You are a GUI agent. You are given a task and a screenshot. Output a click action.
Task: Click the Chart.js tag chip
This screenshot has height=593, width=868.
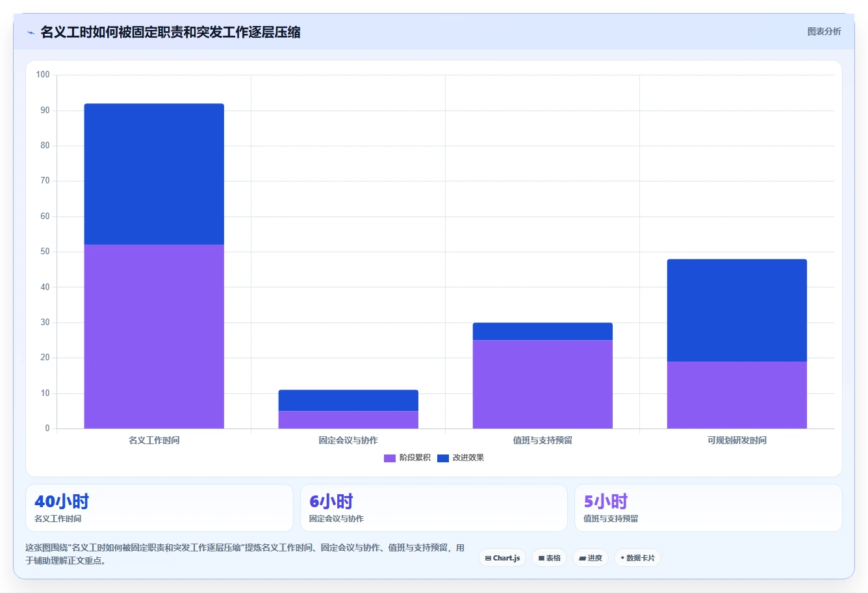click(502, 558)
